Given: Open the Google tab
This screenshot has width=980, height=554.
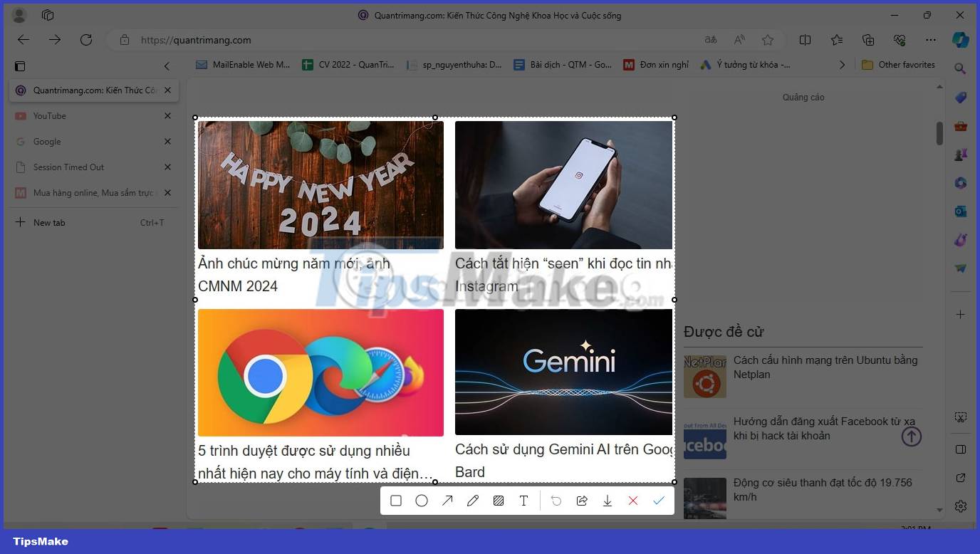Looking at the screenshot, I should (x=47, y=141).
